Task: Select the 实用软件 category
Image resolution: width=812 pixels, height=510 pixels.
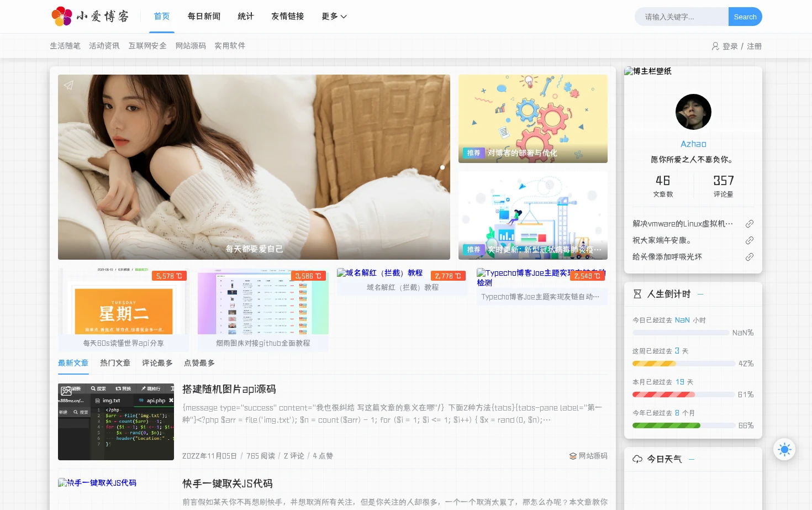Action: point(230,46)
